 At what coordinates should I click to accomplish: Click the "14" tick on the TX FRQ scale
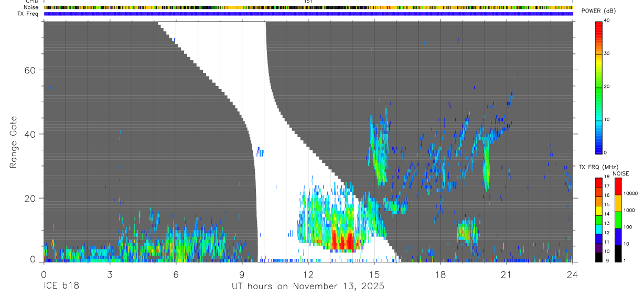(607, 214)
